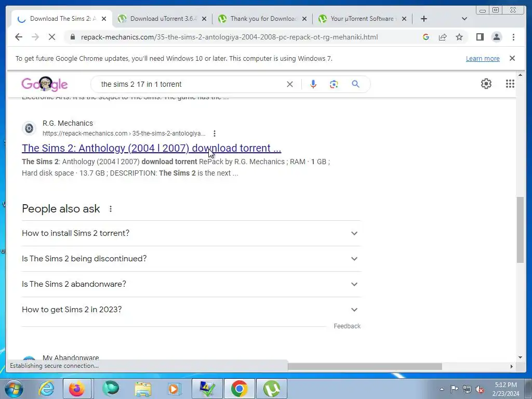Image resolution: width=532 pixels, height=399 pixels.
Task: Open the Chrome side panel
Action: [480, 37]
